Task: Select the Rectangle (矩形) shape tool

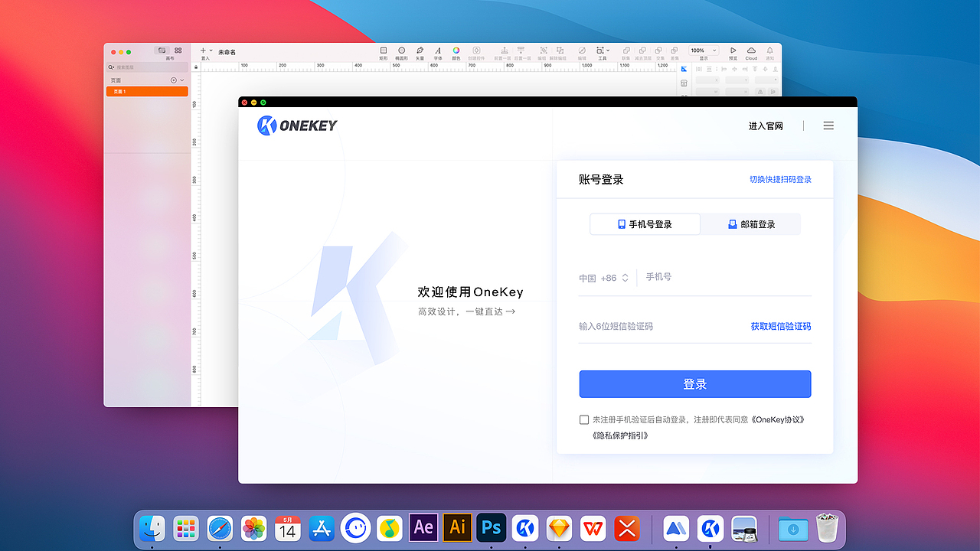Action: (383, 50)
